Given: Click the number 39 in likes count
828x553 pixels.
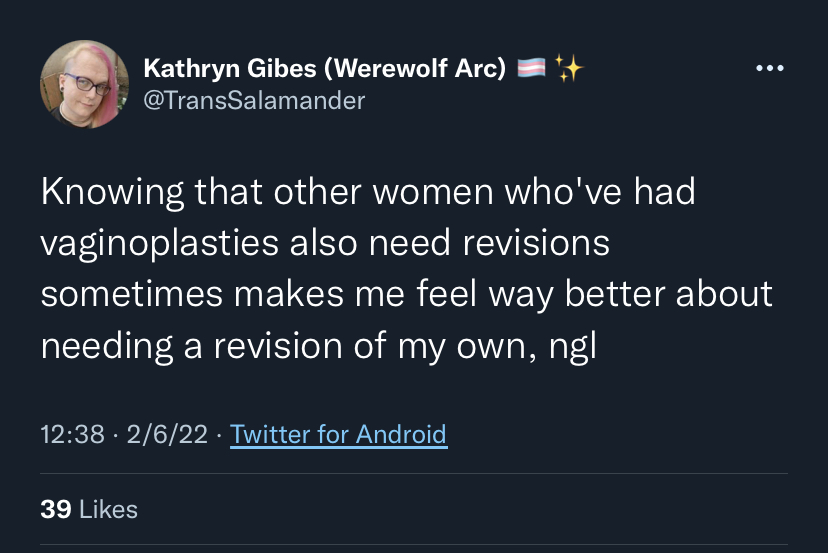Looking at the screenshot, I should 55,509.
